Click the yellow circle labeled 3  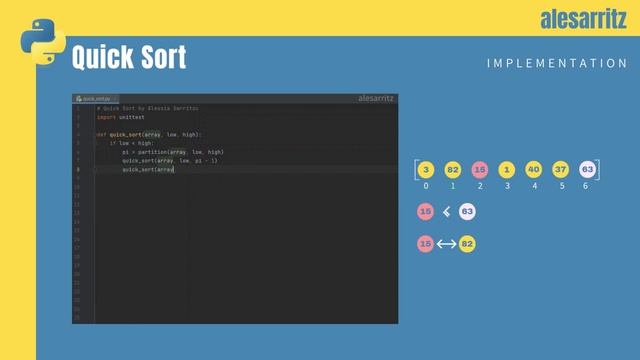[x=426, y=169]
